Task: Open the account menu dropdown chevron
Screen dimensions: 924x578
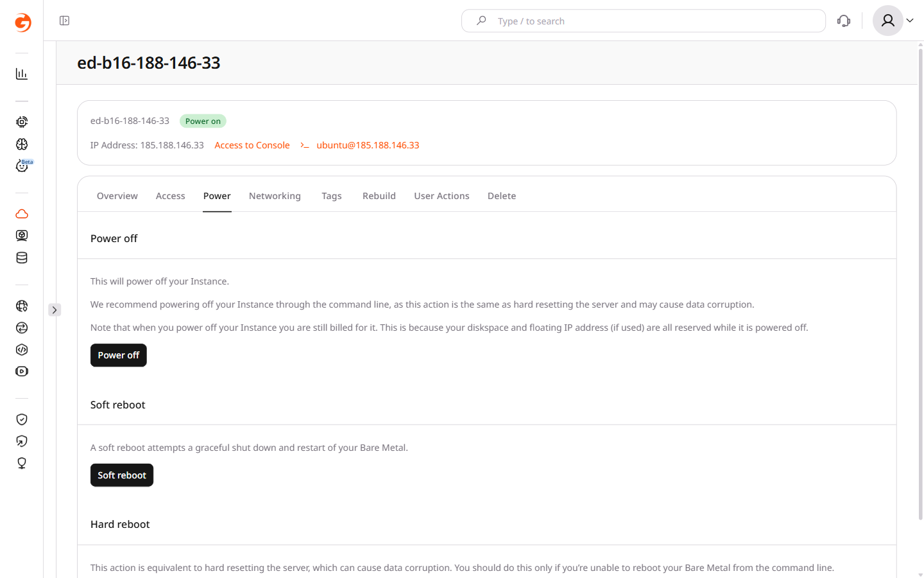Action: coord(910,21)
